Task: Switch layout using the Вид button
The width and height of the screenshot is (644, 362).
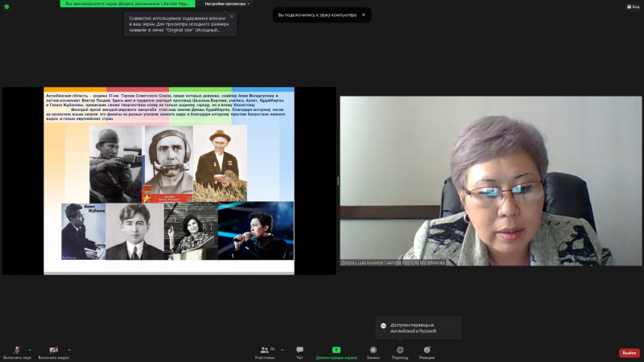Action: pos(633,6)
